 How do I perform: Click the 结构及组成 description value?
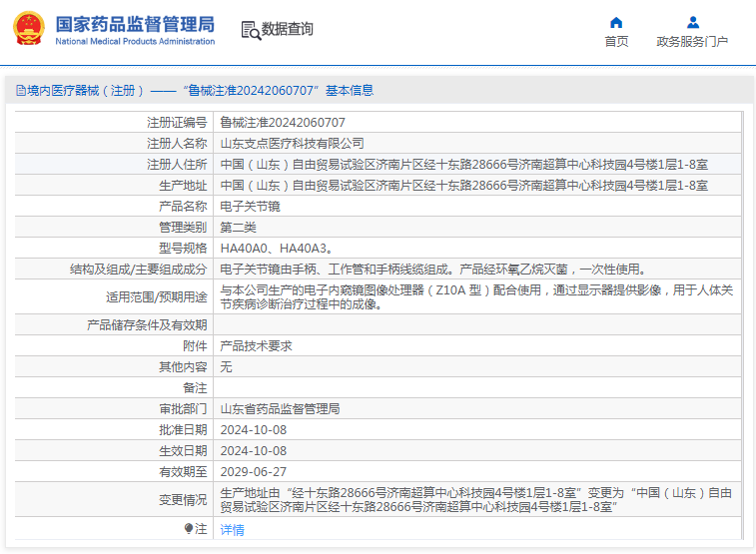coord(433,270)
